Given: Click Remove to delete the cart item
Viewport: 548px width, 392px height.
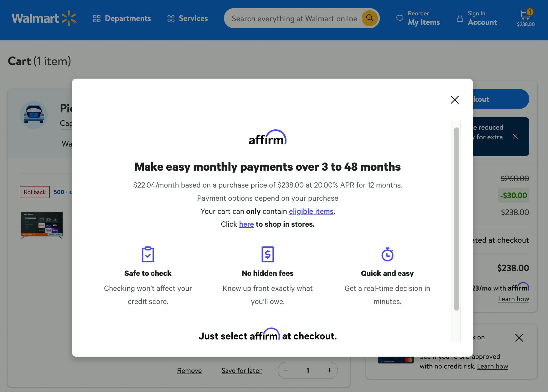Looking at the screenshot, I should tap(189, 370).
